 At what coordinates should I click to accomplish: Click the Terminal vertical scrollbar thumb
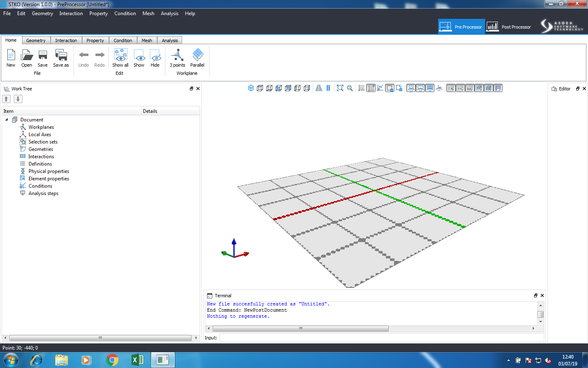pyautogui.click(x=541, y=314)
